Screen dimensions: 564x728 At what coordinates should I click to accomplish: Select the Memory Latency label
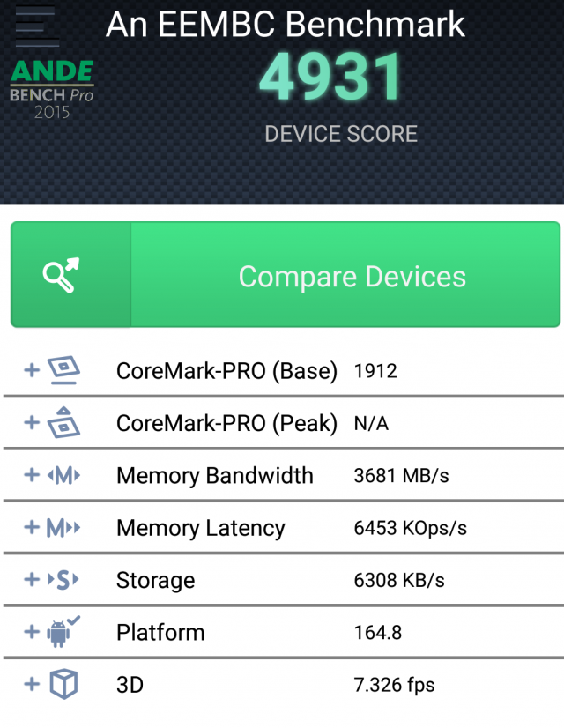click(x=200, y=528)
